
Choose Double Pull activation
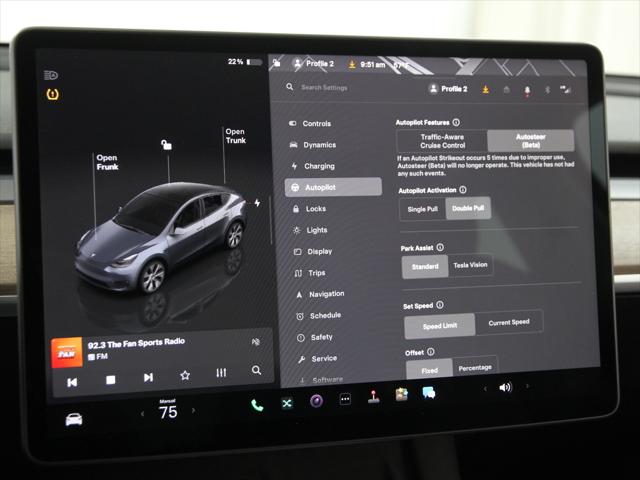468,208
